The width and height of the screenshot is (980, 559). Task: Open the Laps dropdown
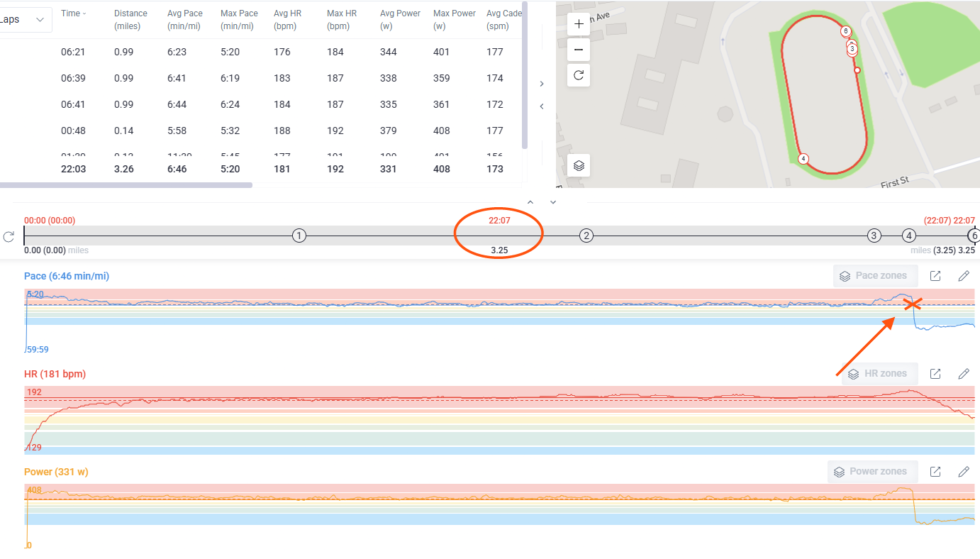click(26, 19)
